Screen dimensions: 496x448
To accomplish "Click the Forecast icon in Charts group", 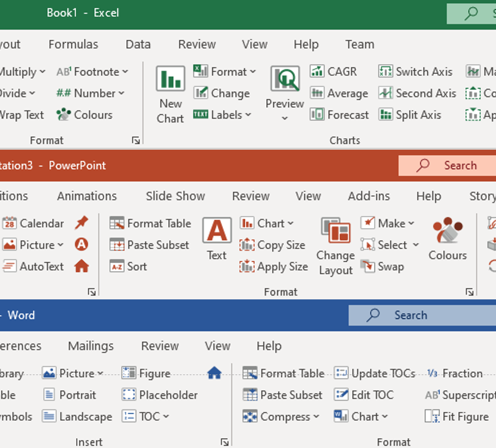I will (317, 115).
